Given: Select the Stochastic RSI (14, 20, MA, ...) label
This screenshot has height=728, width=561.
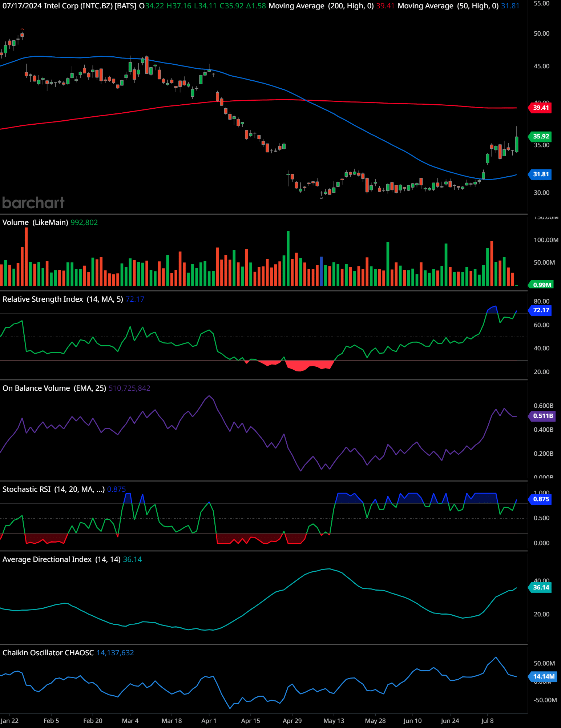Looking at the screenshot, I should click(53, 489).
